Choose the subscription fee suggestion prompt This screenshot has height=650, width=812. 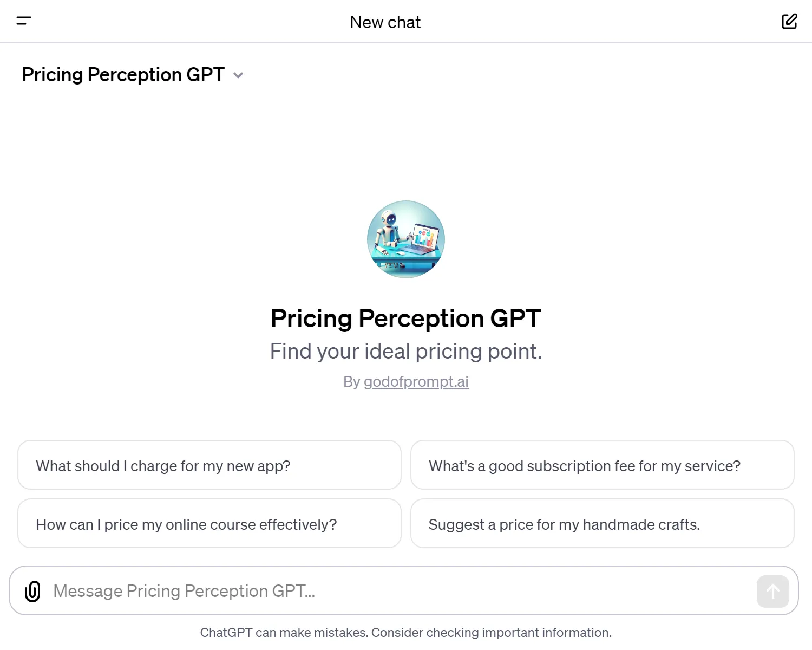point(602,465)
